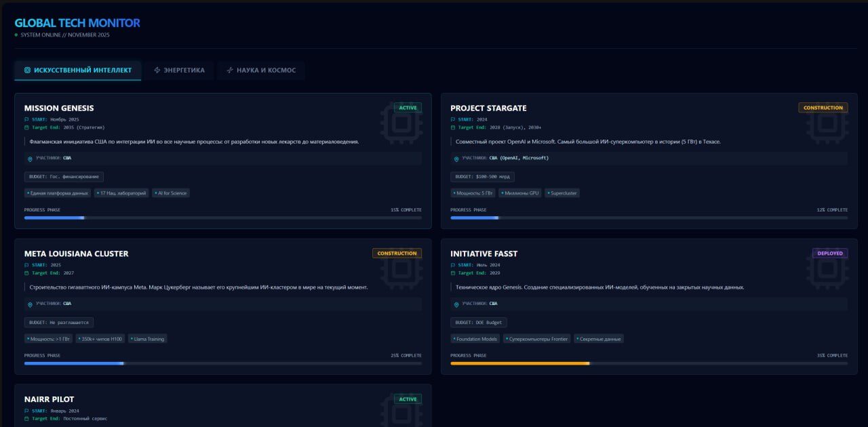Click calendar icon next to Initiative FASST target end
This screenshot has width=868, height=427.
453,273
